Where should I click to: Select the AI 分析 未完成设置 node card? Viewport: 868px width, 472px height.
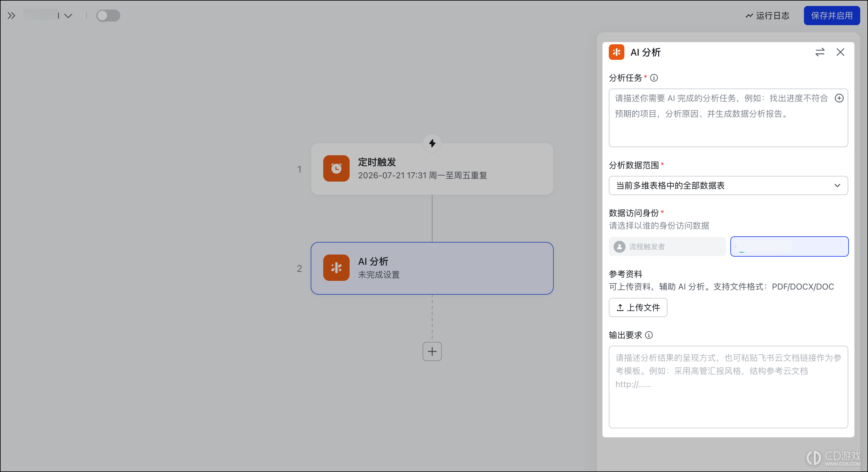pyautogui.click(x=432, y=268)
